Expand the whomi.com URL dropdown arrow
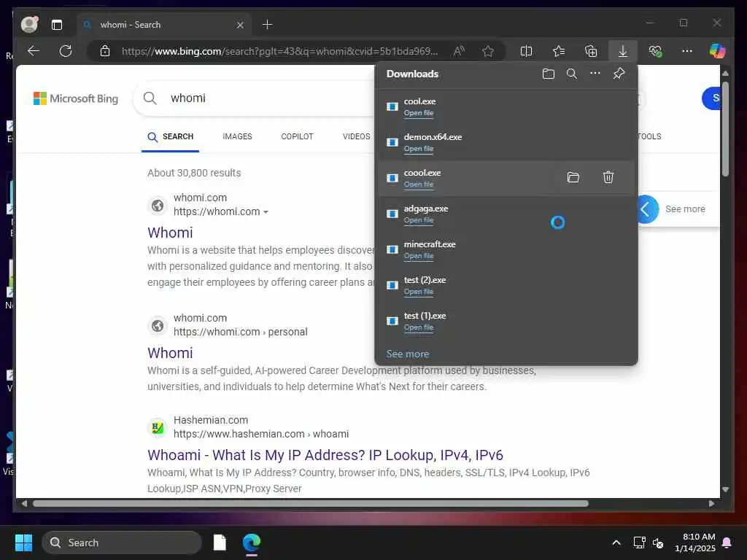Screen dimensions: 747x560 tap(266, 212)
